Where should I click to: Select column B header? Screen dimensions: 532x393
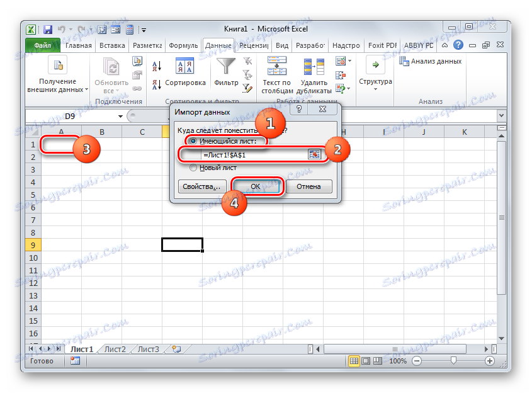101,132
